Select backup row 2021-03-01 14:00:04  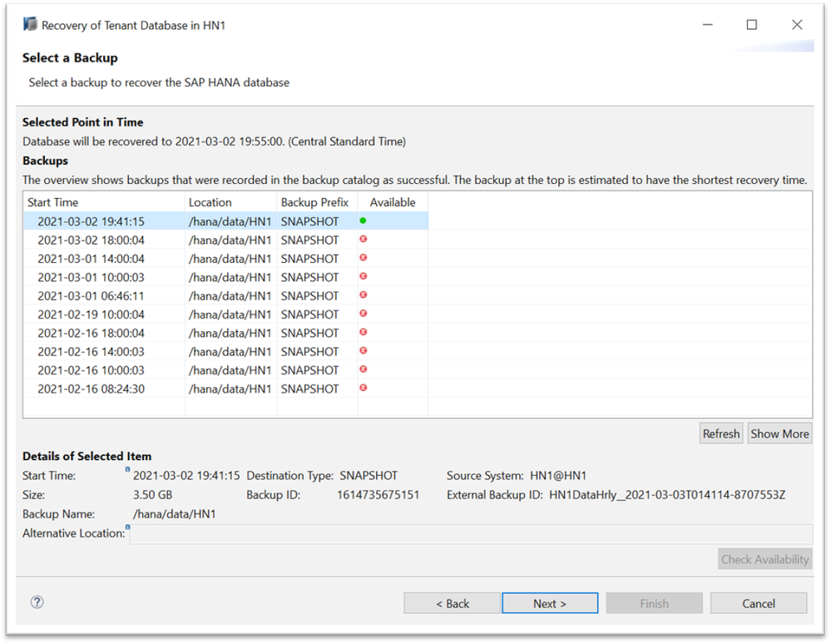[x=225, y=259]
